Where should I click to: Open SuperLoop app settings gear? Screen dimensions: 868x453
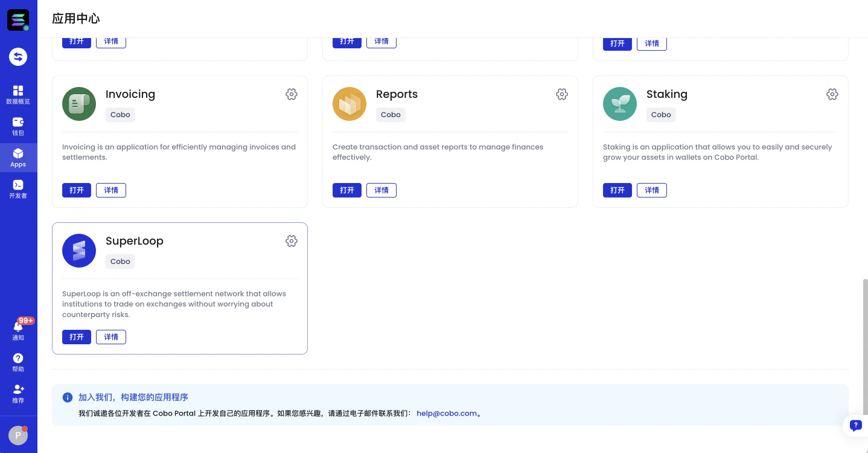tap(292, 241)
